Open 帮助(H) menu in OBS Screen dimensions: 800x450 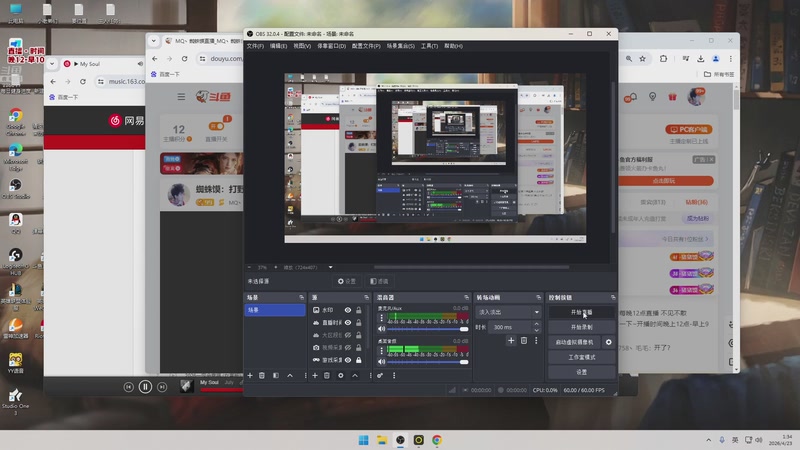[453, 46]
